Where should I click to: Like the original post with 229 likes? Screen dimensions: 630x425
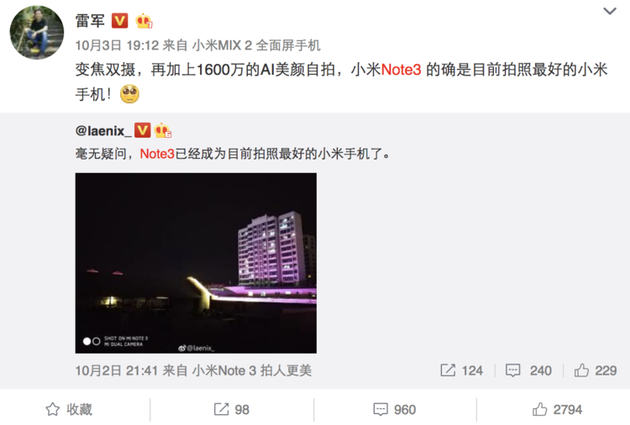[595, 370]
